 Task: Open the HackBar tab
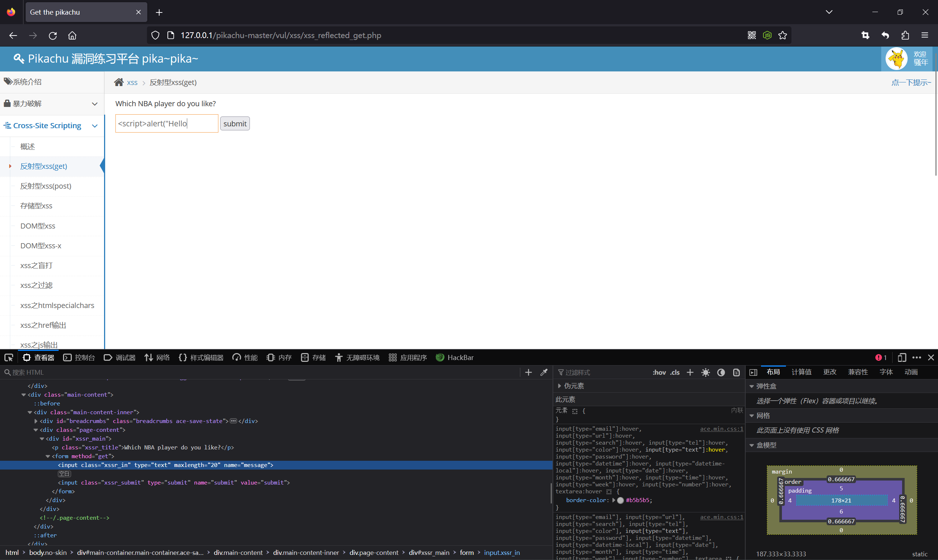click(454, 357)
